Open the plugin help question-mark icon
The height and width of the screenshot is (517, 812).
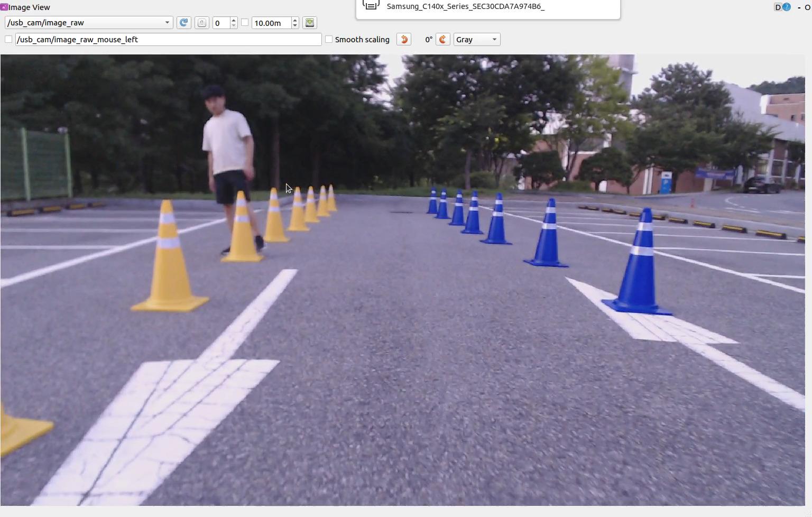pyautogui.click(x=787, y=7)
